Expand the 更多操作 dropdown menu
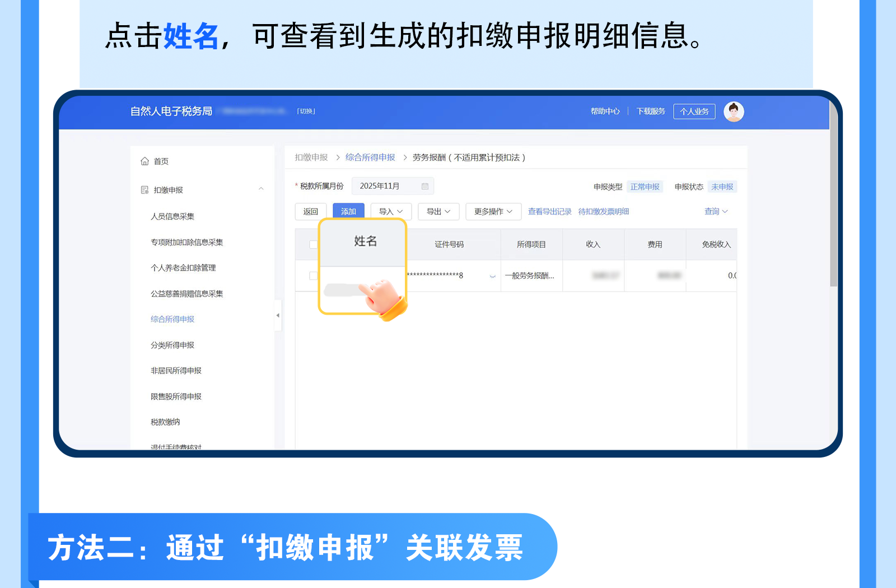Viewport: 896px width, 588px height. tap(493, 212)
